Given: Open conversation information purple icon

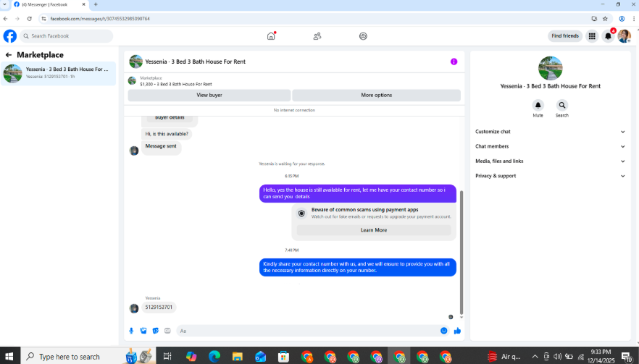Looking at the screenshot, I should pos(454,62).
